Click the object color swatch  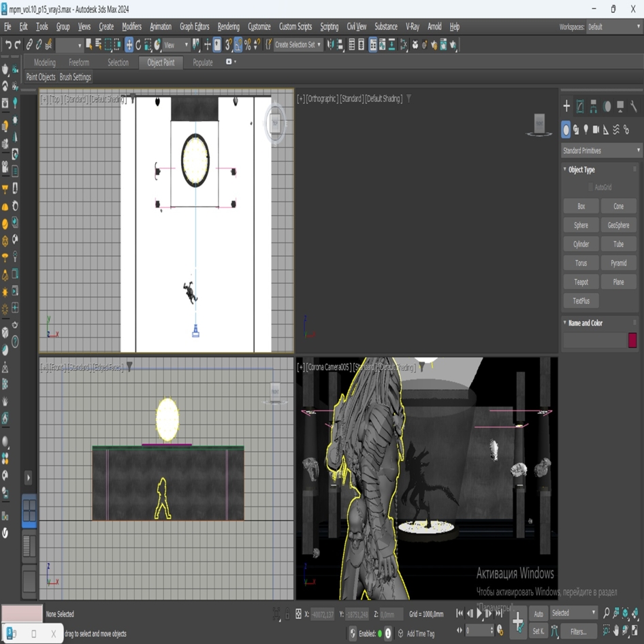[632, 340]
